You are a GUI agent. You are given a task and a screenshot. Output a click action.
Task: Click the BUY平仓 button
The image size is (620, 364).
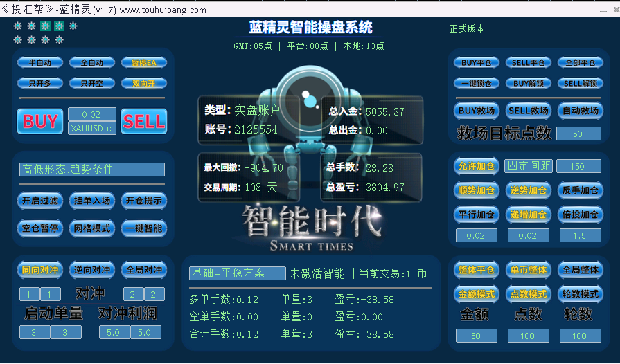[477, 62]
